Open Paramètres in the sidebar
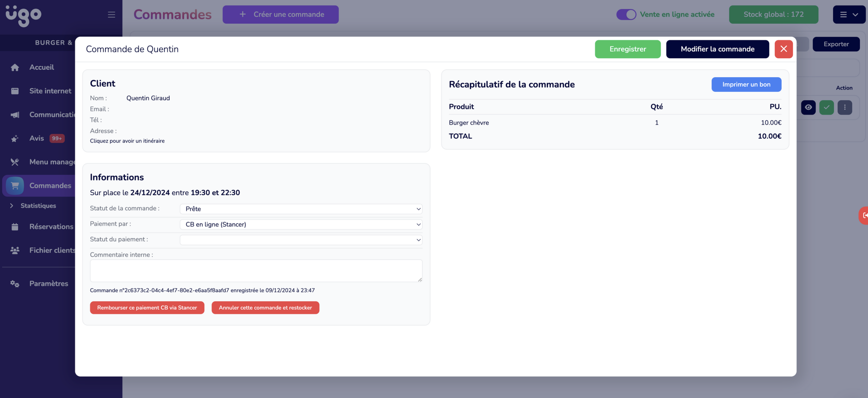The image size is (868, 398). coord(48,284)
